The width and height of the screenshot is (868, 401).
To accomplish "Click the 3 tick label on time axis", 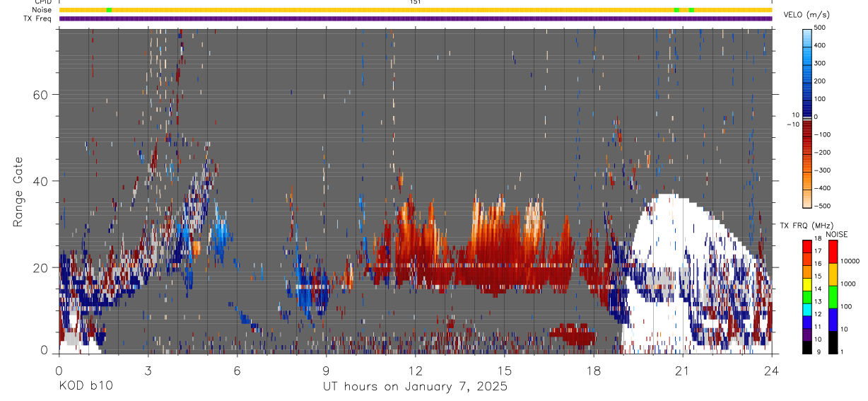I will (x=148, y=370).
